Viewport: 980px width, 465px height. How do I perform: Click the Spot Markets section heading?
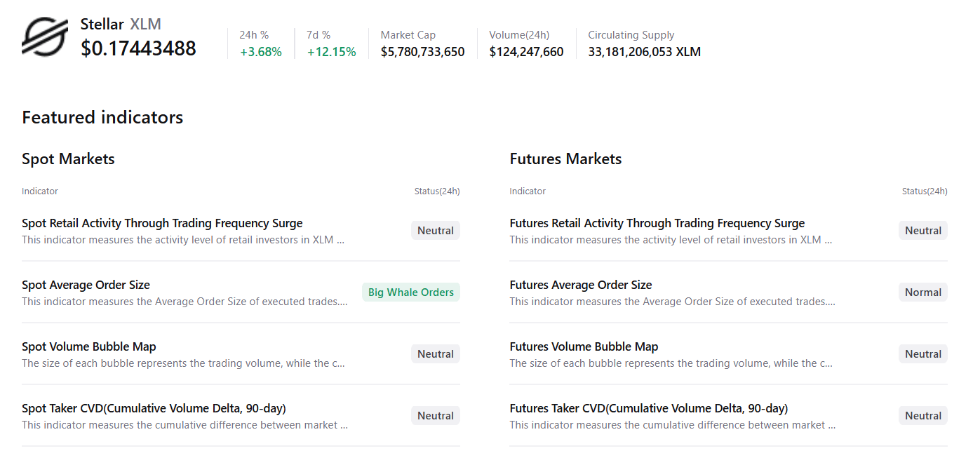coord(68,159)
